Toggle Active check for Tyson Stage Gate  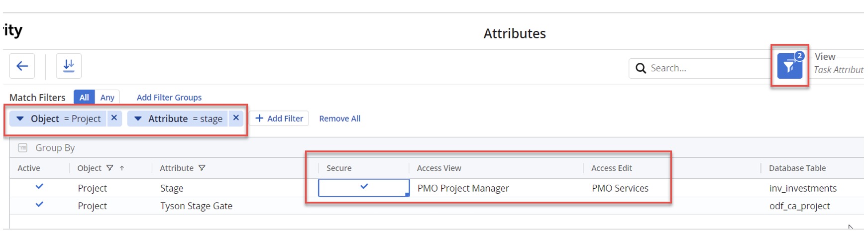tap(39, 205)
